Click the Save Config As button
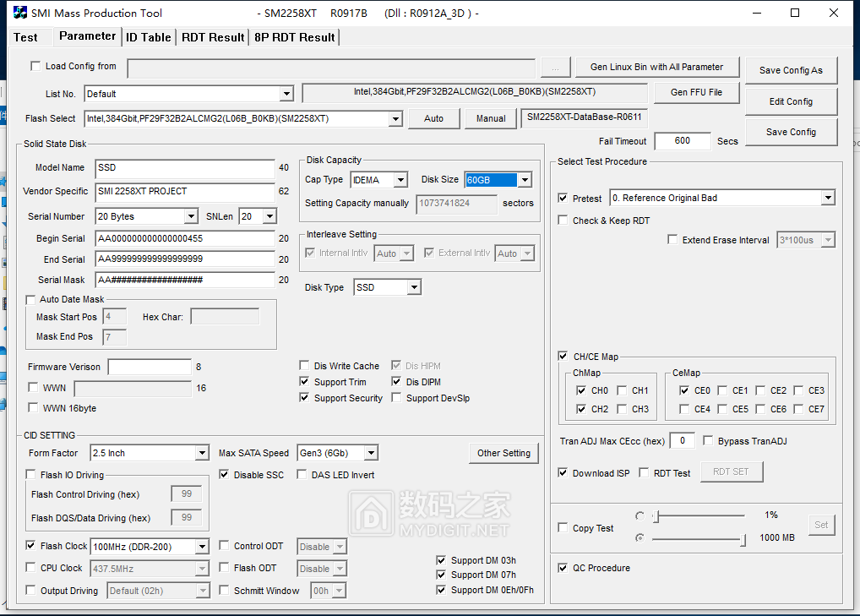This screenshot has width=860, height=616. coord(791,70)
